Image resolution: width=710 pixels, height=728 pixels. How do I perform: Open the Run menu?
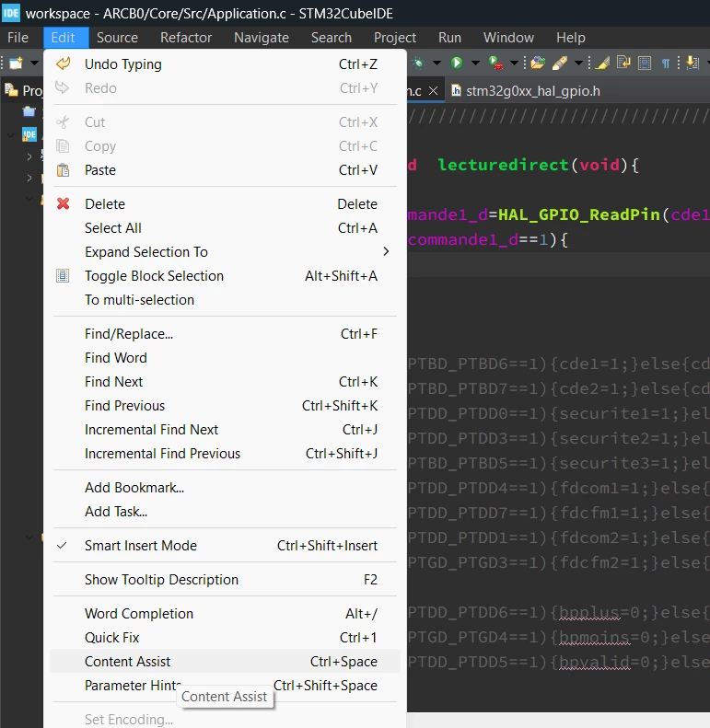tap(449, 37)
